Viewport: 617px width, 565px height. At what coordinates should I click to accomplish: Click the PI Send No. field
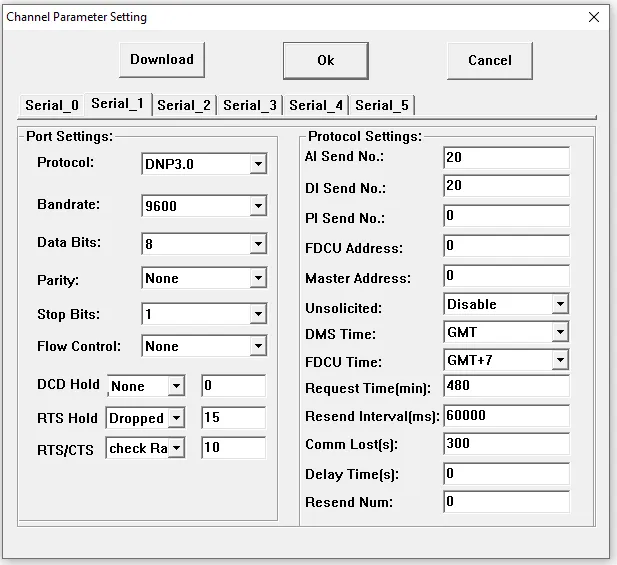point(506,216)
